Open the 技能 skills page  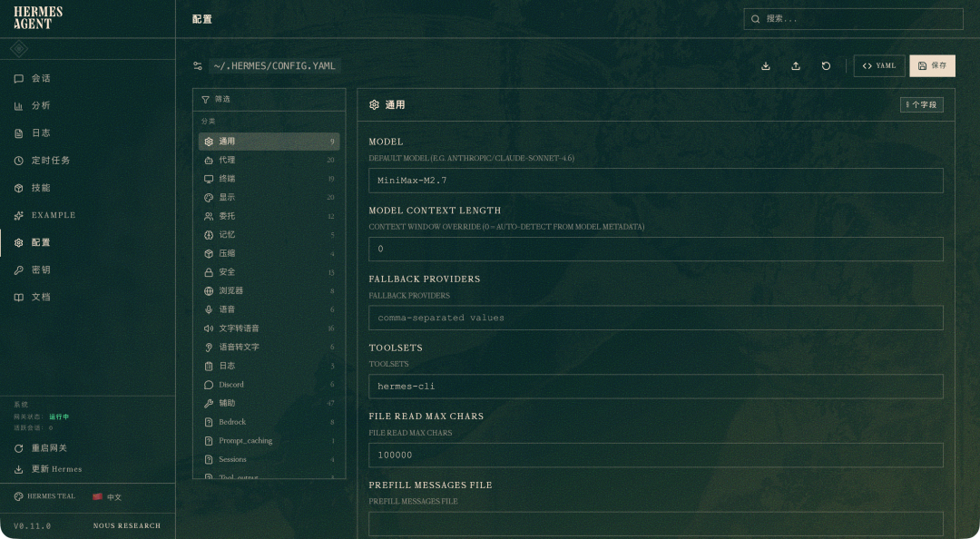point(87,188)
